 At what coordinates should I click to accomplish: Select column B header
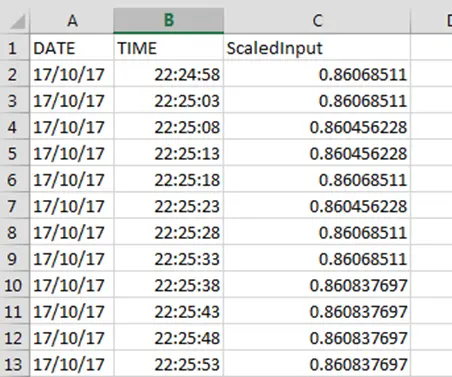coord(169,21)
